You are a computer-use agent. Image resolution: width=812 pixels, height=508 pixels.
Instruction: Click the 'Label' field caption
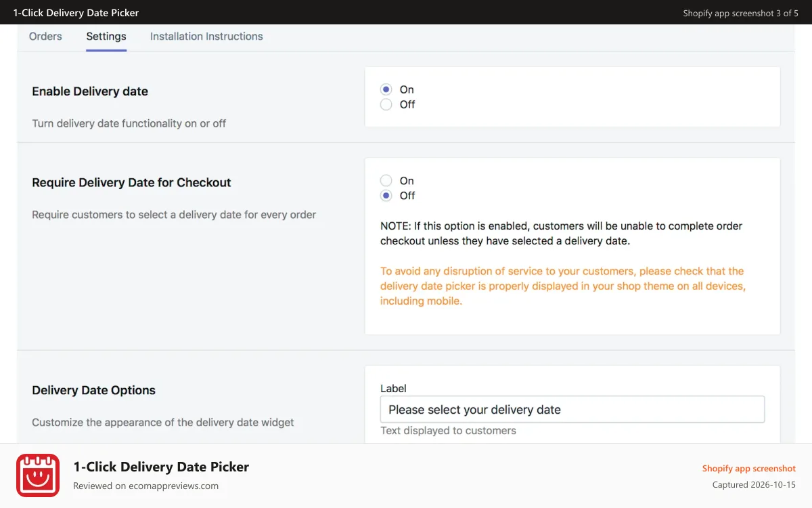pos(393,389)
